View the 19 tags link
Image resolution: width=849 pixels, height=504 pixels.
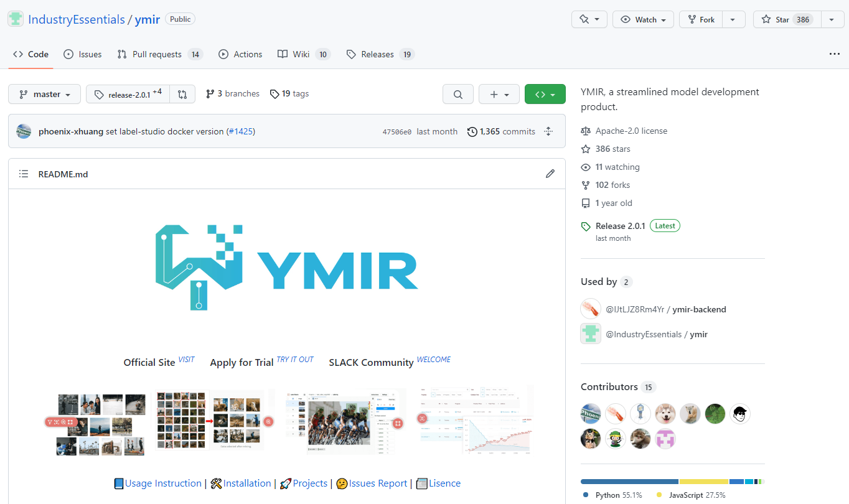[289, 94]
